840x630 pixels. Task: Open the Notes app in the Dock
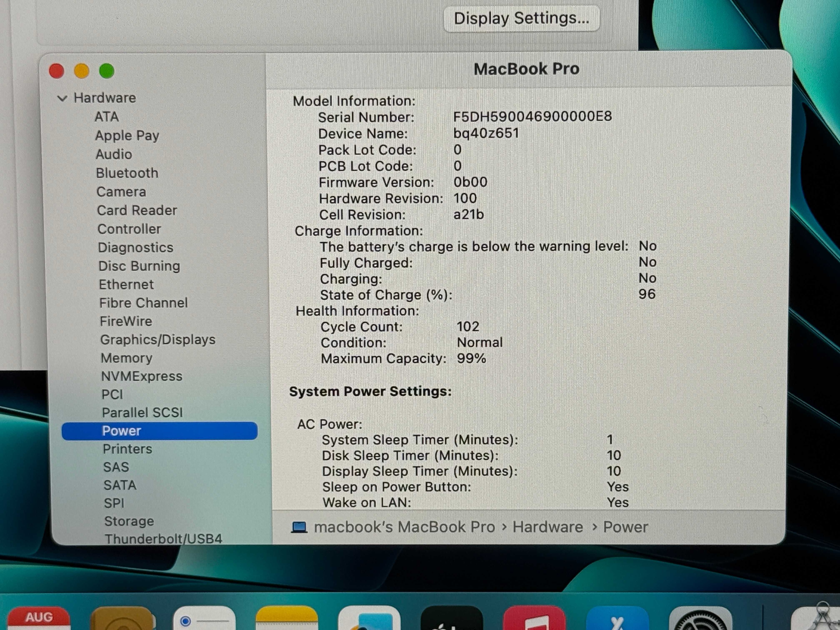tap(287, 618)
